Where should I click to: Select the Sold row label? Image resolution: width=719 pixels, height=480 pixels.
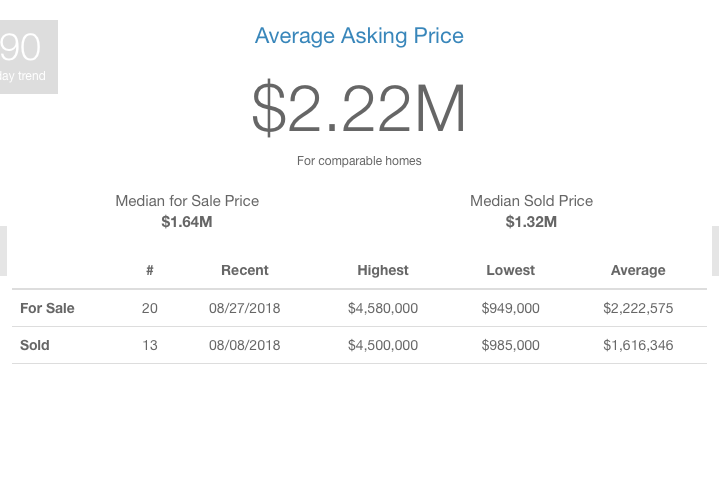coord(35,345)
